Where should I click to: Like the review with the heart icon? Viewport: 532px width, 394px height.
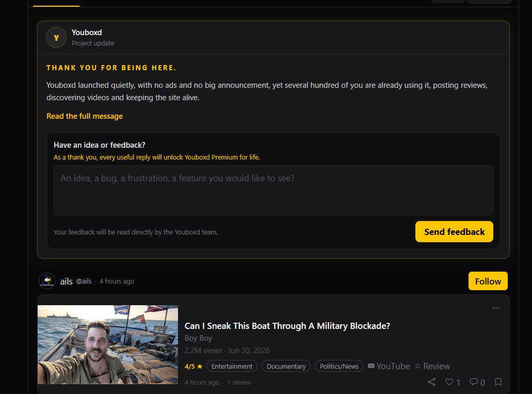click(449, 382)
